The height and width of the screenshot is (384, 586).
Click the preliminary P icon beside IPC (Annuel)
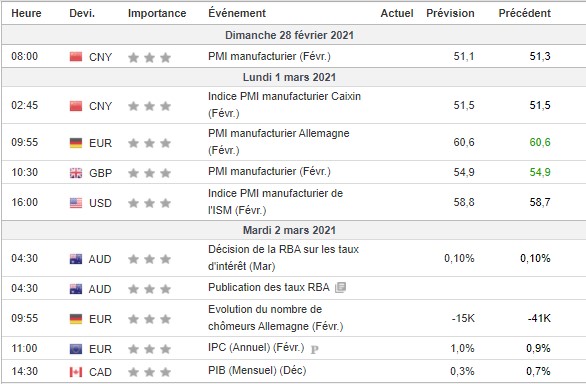[x=315, y=350]
